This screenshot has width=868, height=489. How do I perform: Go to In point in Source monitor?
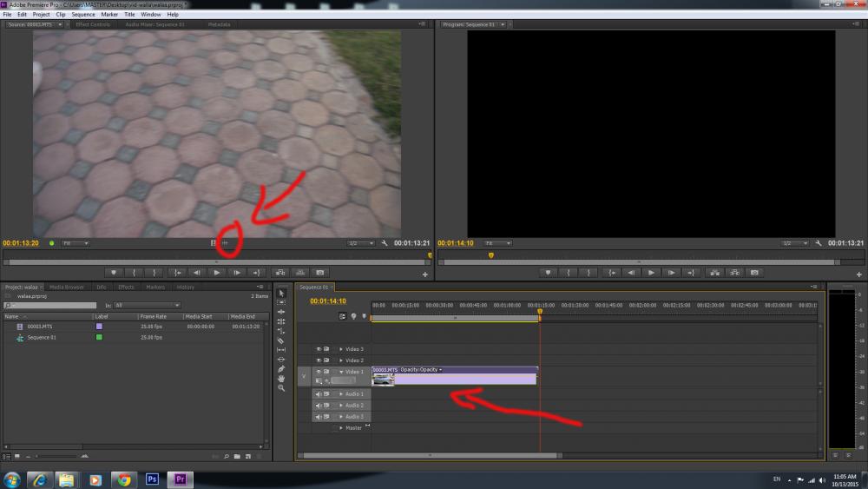pyautogui.click(x=177, y=273)
